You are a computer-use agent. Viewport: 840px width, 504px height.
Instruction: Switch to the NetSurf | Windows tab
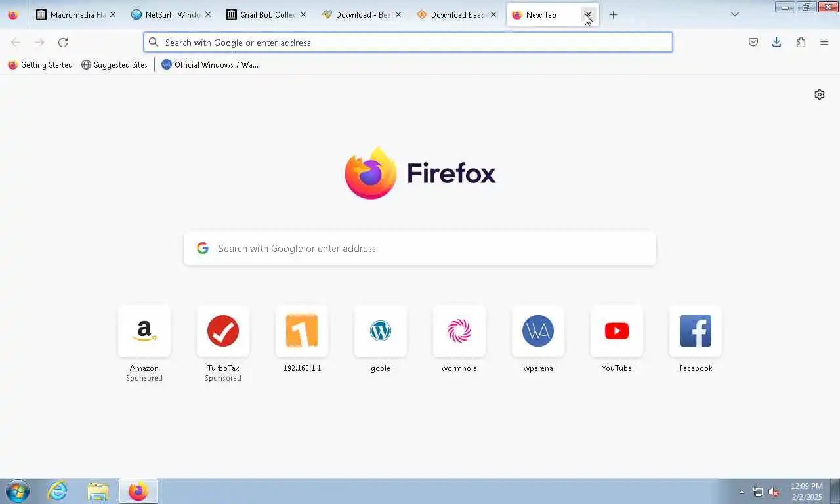(171, 14)
